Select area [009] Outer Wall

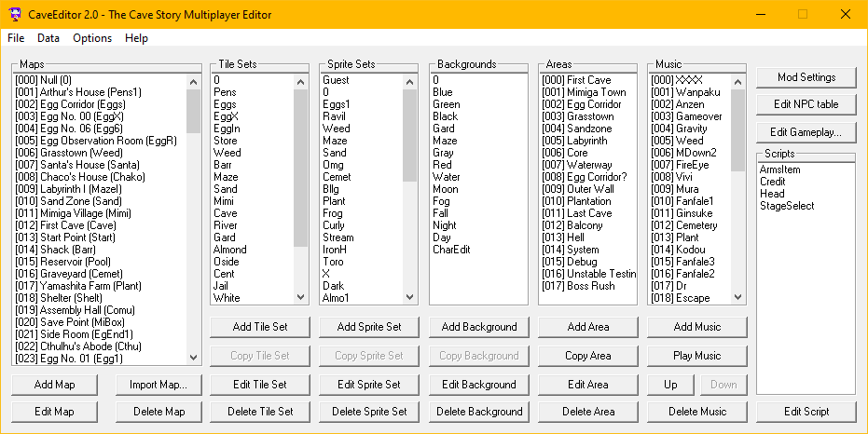(x=578, y=189)
